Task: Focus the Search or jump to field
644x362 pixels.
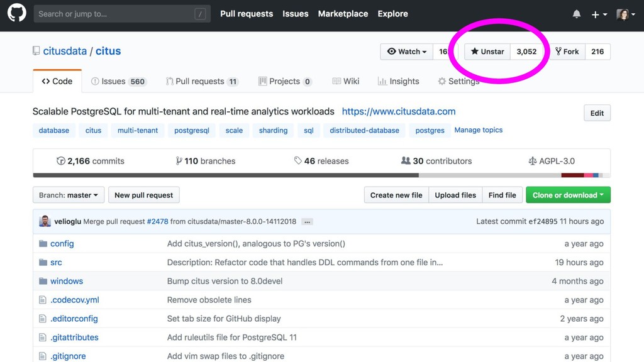Action: pyautogui.click(x=122, y=14)
